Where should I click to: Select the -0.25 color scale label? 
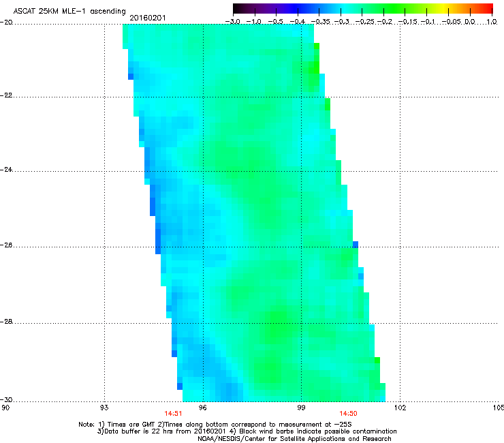click(x=364, y=22)
